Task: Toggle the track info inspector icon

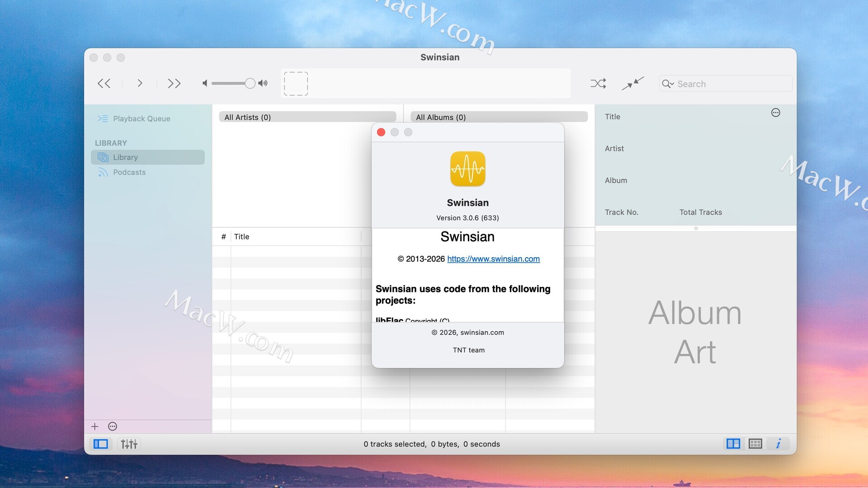Action: coord(778,444)
